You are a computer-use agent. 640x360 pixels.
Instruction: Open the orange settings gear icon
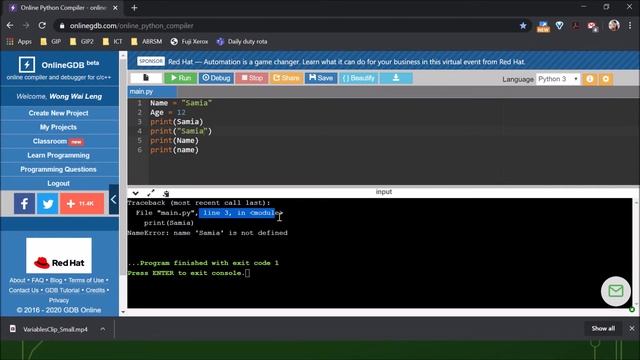pyautogui.click(x=606, y=79)
